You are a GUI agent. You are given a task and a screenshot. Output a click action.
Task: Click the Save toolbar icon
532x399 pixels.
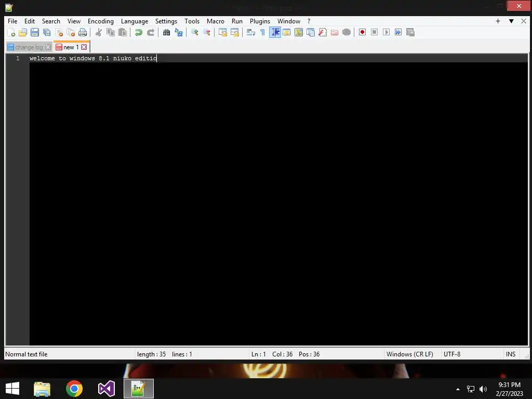click(35, 32)
